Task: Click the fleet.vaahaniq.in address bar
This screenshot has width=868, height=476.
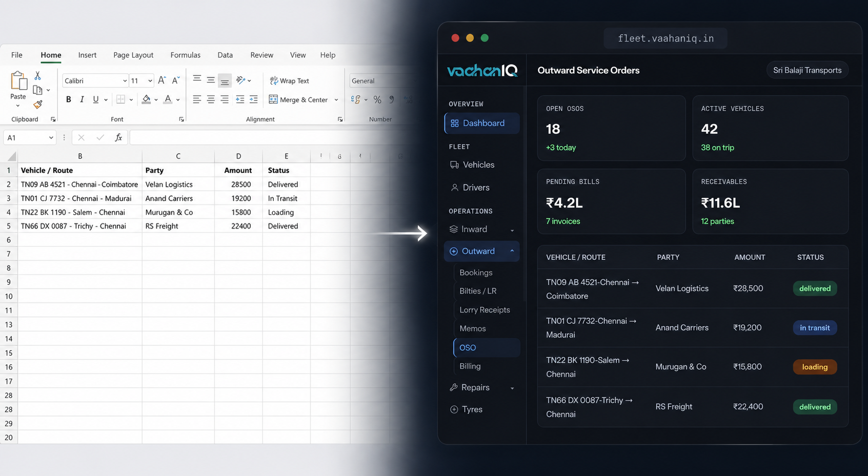Action: coord(665,38)
